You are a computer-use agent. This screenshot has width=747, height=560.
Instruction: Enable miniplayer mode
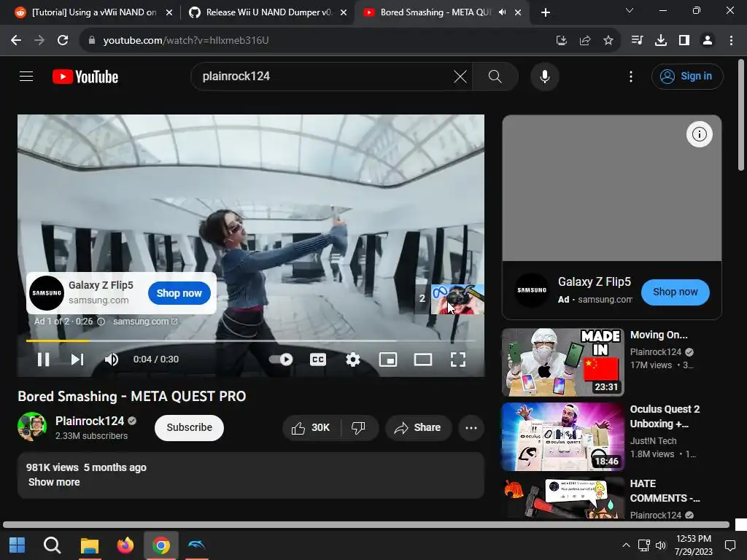click(x=388, y=359)
